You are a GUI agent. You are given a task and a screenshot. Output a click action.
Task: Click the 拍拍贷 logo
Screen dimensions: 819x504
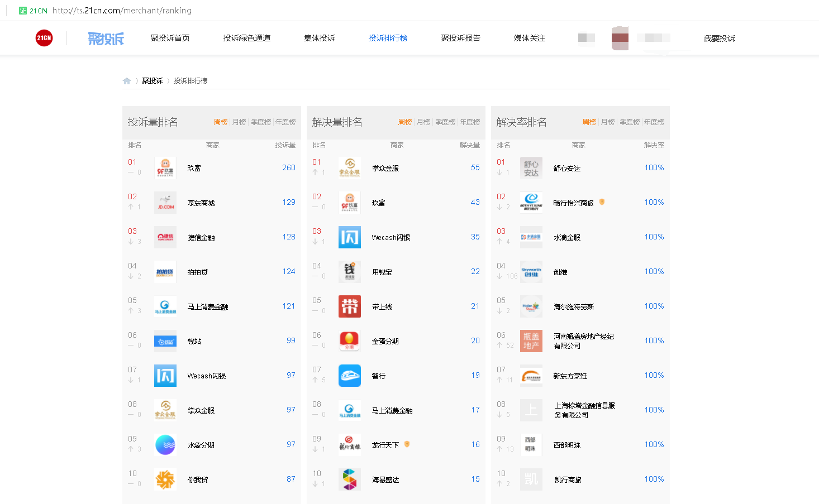click(x=165, y=272)
